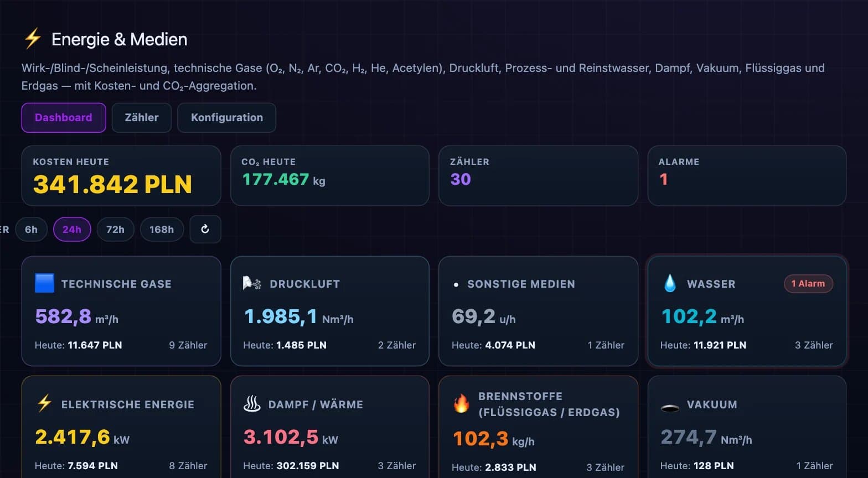Click the Vakuum value 274,7

tap(689, 437)
